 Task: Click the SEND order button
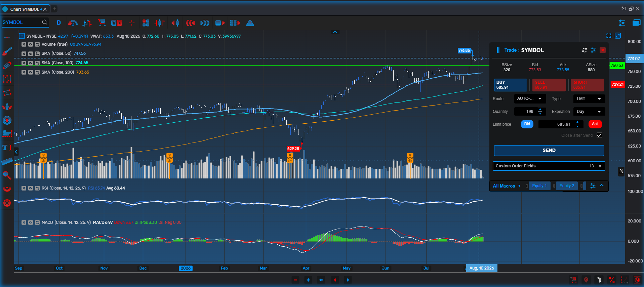pos(549,150)
